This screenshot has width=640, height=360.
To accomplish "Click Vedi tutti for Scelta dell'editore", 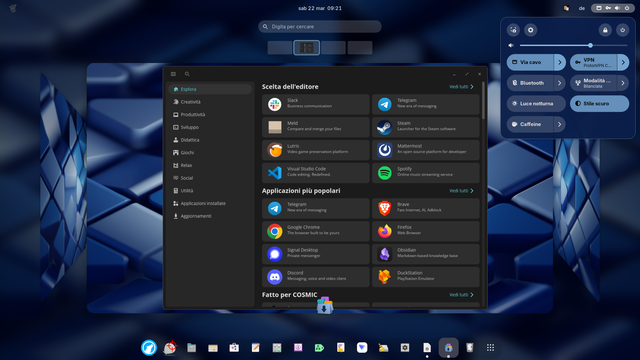I will click(x=461, y=87).
